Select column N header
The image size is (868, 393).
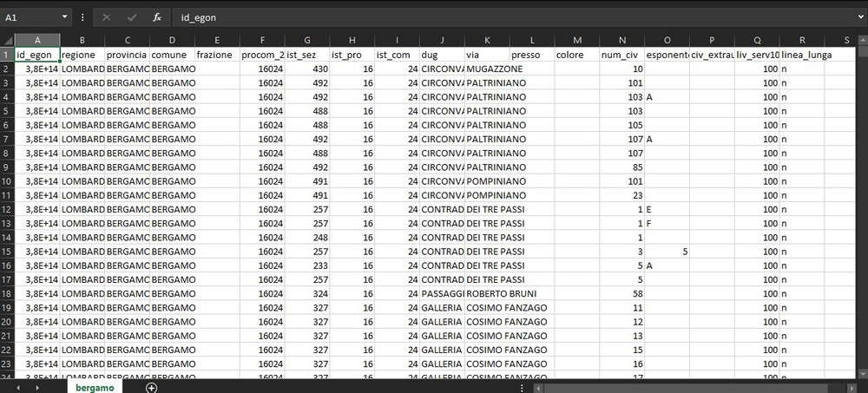coord(621,40)
